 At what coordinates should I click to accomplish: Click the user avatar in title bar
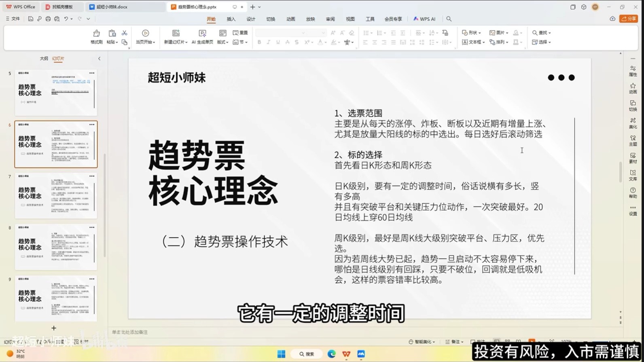tap(595, 7)
